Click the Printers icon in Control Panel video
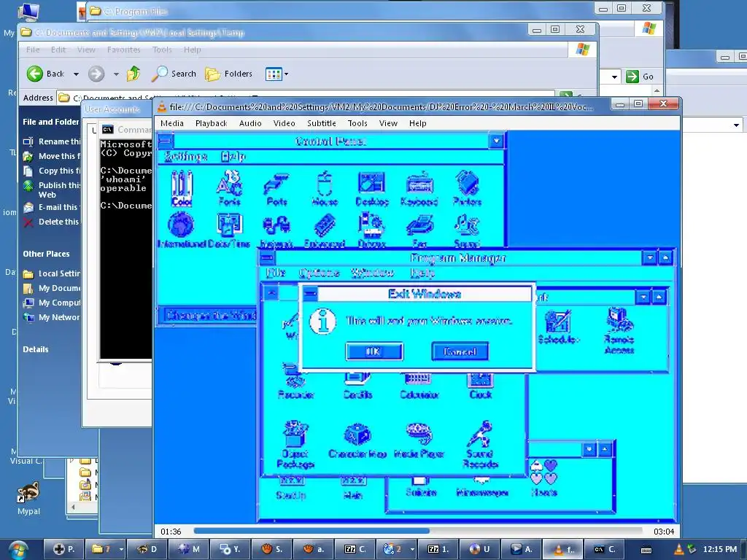Image resolution: width=747 pixels, height=560 pixels. 468,189
